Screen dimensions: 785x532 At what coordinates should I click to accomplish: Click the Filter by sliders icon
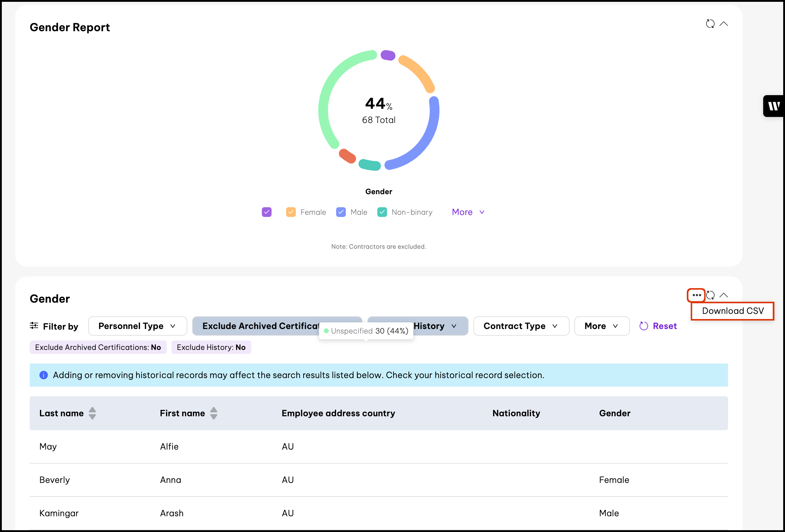34,326
